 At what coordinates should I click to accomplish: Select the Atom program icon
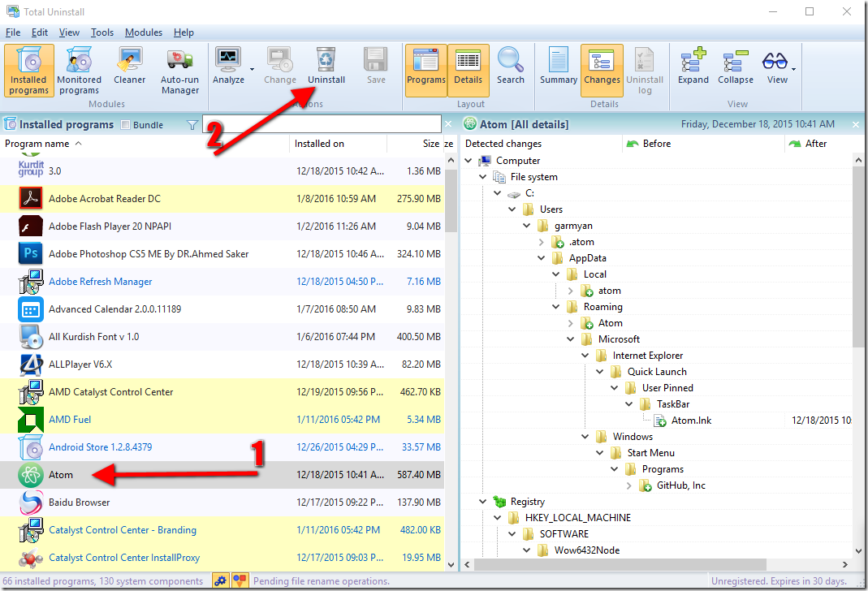(30, 475)
